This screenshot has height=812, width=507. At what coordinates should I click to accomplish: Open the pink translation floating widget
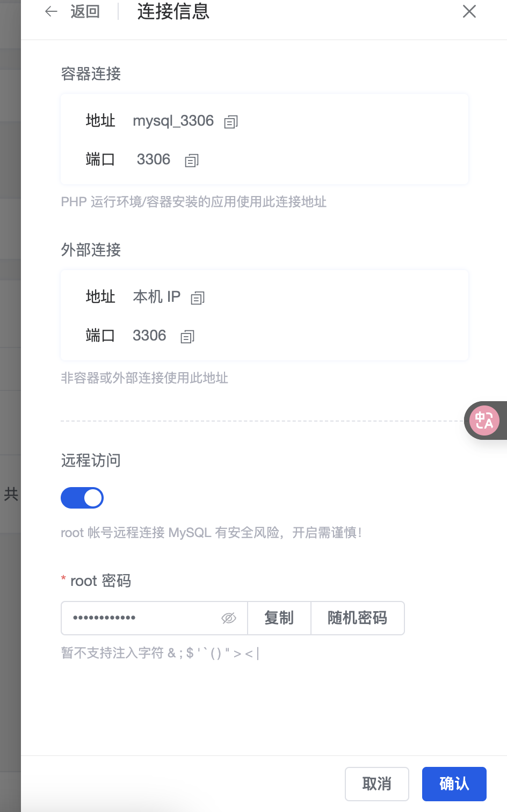point(484,421)
